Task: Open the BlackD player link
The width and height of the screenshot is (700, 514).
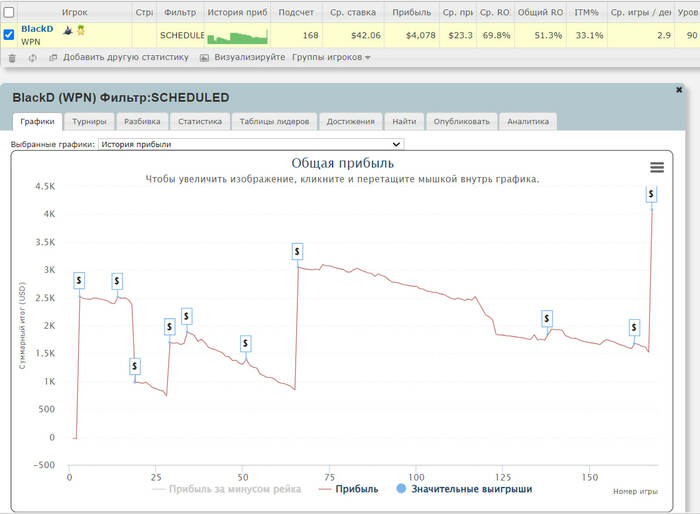Action: pyautogui.click(x=37, y=29)
